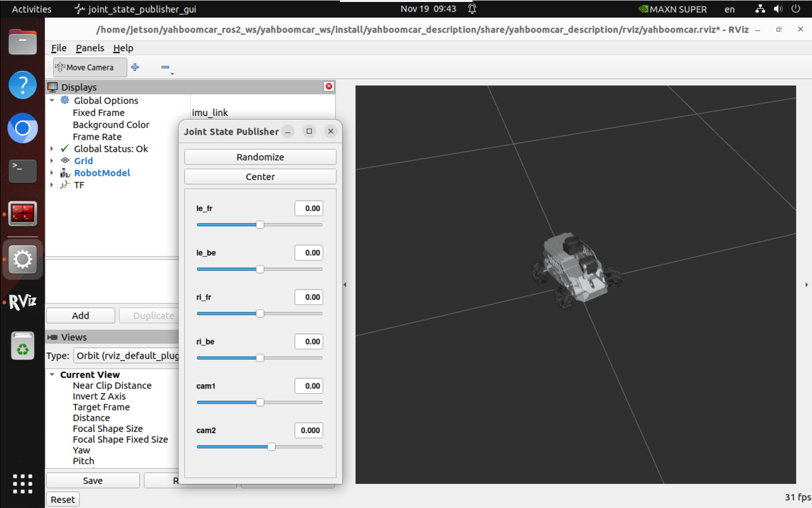812x508 pixels.
Task: Click the RobotModel robot icon
Action: pyautogui.click(x=65, y=173)
